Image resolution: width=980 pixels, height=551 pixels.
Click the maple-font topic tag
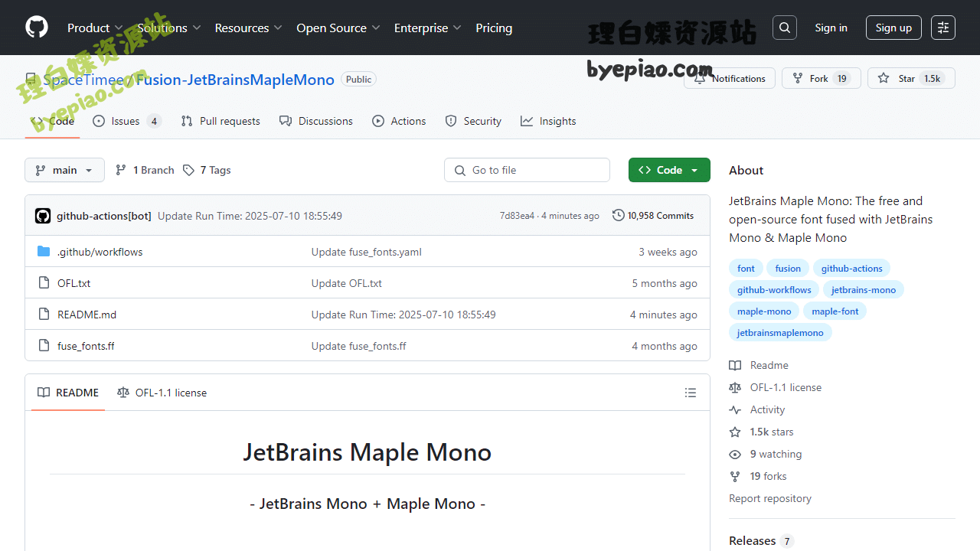point(835,311)
